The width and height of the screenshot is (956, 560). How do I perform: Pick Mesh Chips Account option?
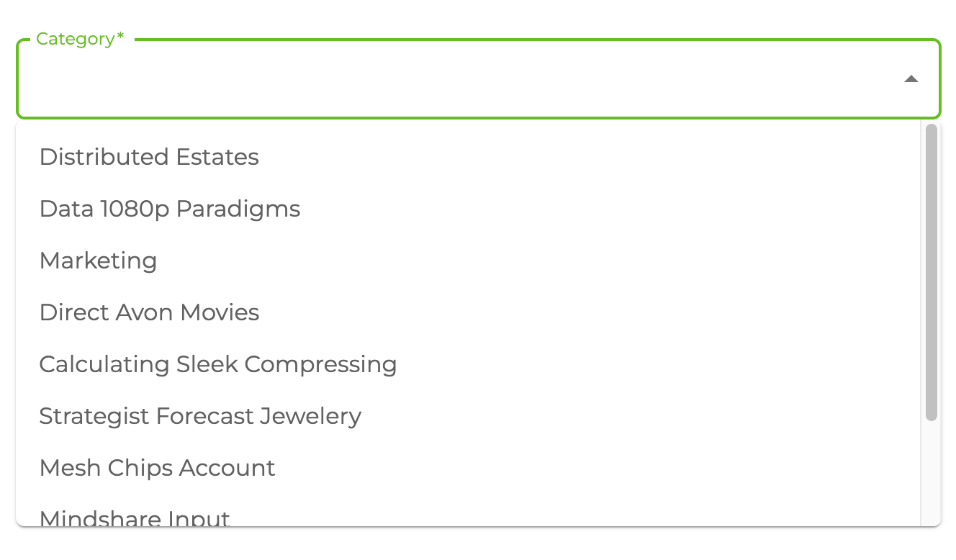click(158, 468)
